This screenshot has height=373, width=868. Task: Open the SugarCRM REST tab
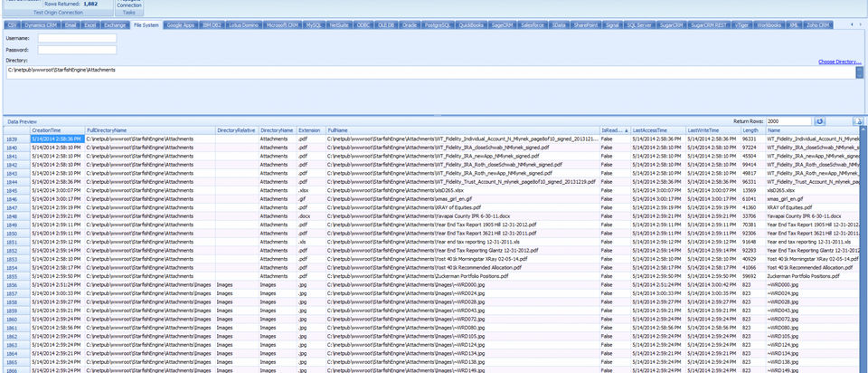coord(709,25)
